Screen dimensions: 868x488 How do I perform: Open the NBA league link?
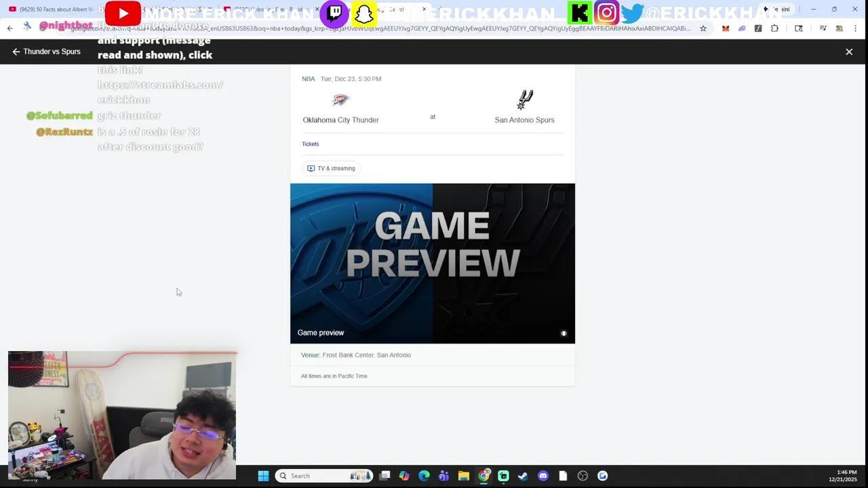point(309,79)
